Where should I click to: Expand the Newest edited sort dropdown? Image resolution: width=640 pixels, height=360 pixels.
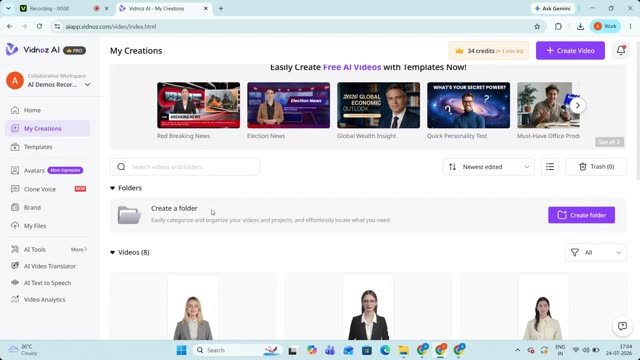[x=489, y=167]
